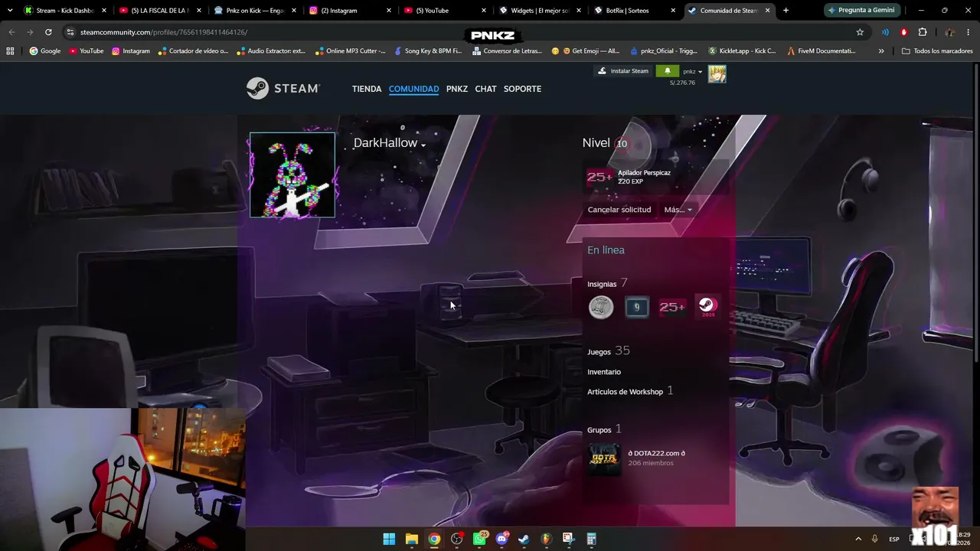The width and height of the screenshot is (980, 551).
Task: Open the Chrome extensions puzzle icon
Action: click(x=923, y=32)
